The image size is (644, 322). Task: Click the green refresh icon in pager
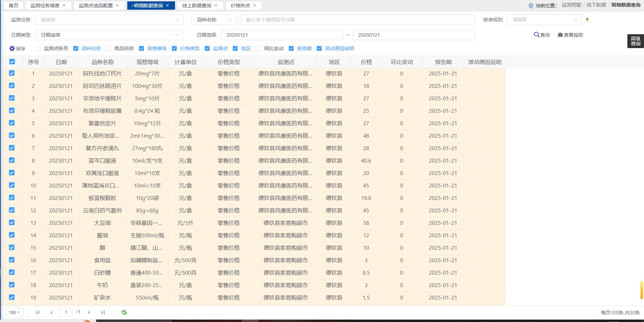(124, 312)
